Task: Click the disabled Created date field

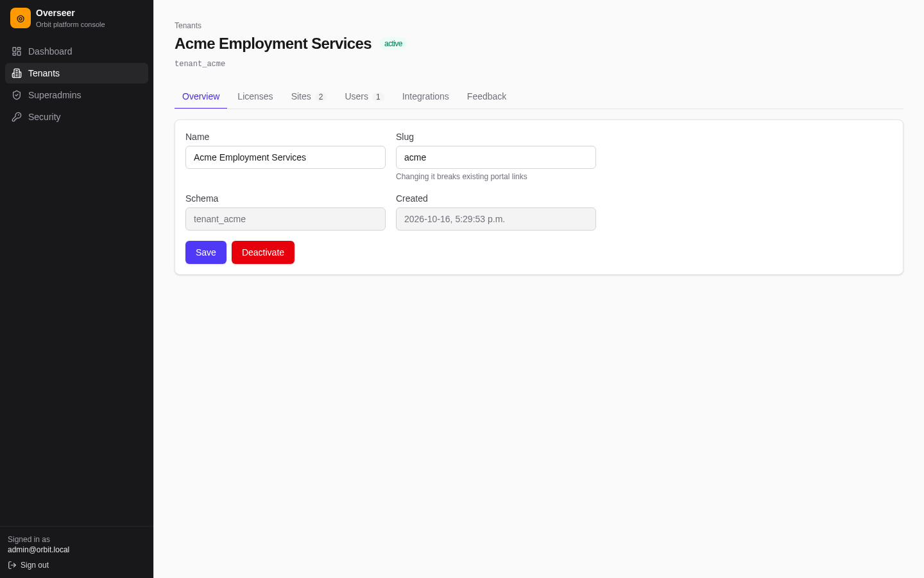Action: (x=496, y=219)
